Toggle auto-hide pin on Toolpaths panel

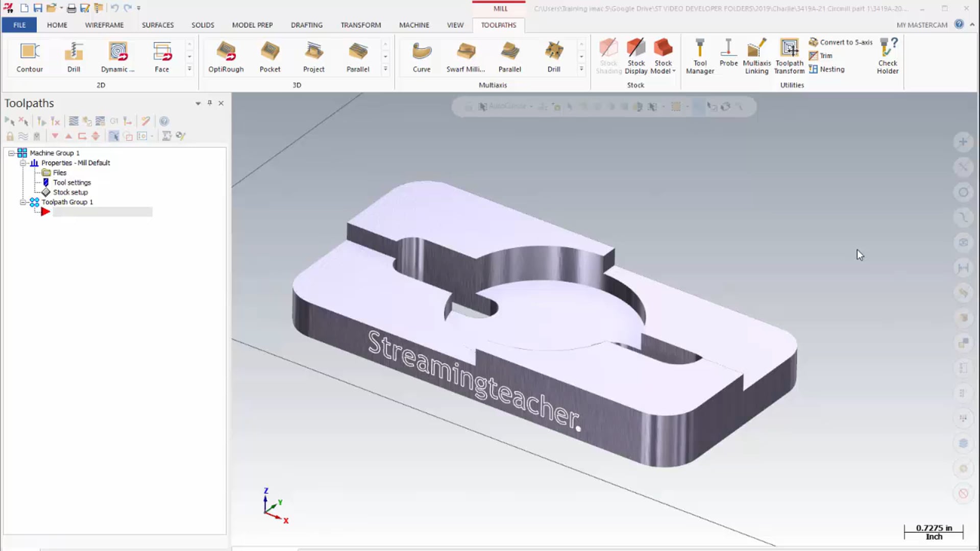(210, 103)
